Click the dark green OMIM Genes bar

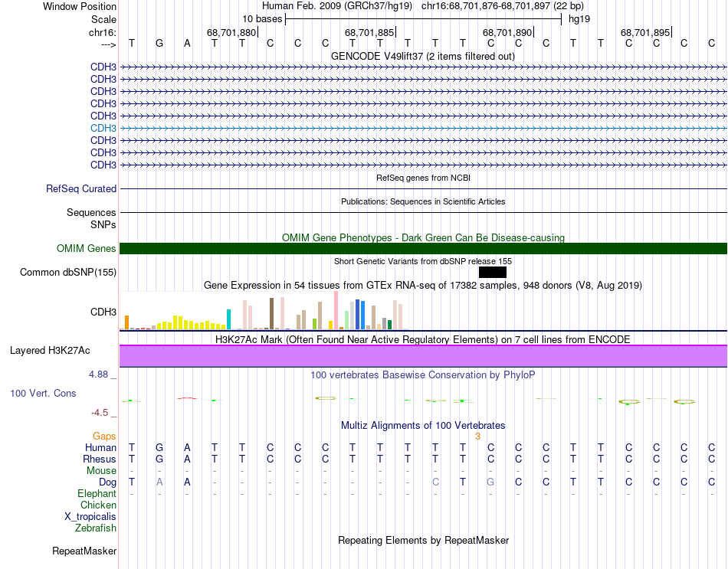(424, 248)
